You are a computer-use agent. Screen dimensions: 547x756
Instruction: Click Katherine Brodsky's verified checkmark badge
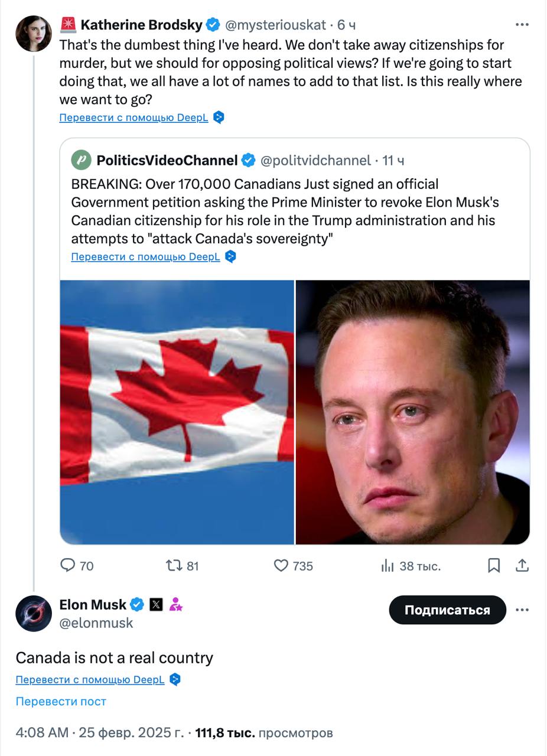pos(213,25)
